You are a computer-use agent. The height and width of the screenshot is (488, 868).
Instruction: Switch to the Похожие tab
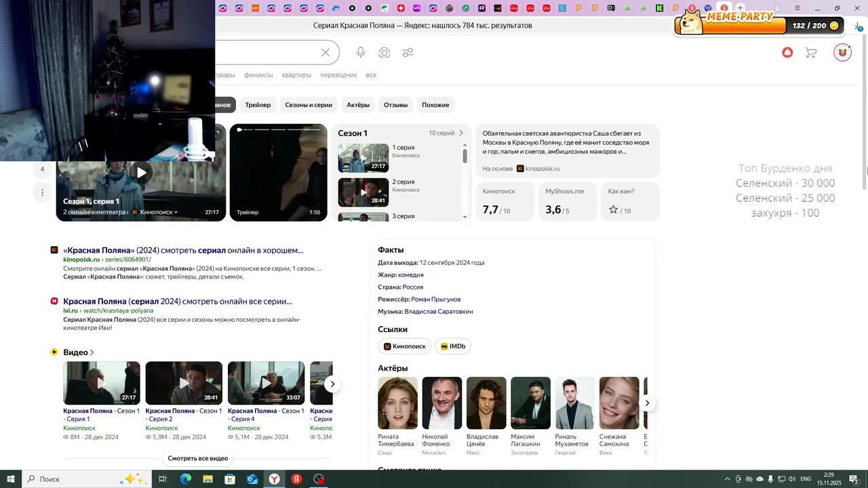coord(435,105)
